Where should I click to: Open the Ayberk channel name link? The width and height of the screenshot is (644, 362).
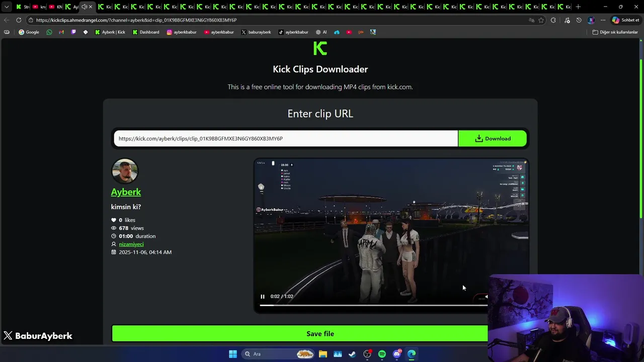126,192
